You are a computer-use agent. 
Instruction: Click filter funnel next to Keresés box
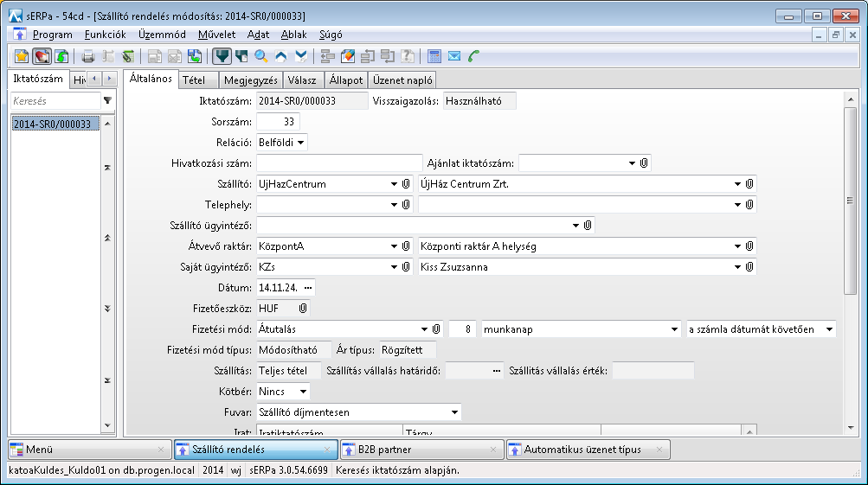click(107, 101)
